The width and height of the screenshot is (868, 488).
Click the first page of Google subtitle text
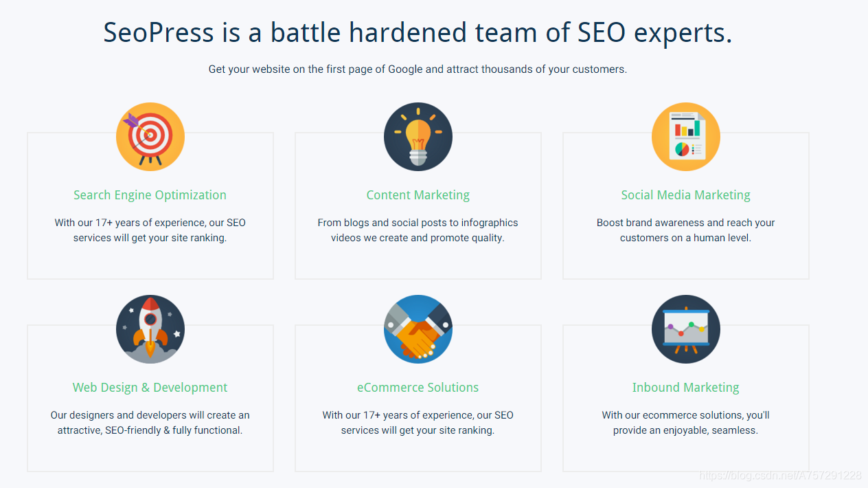418,69
